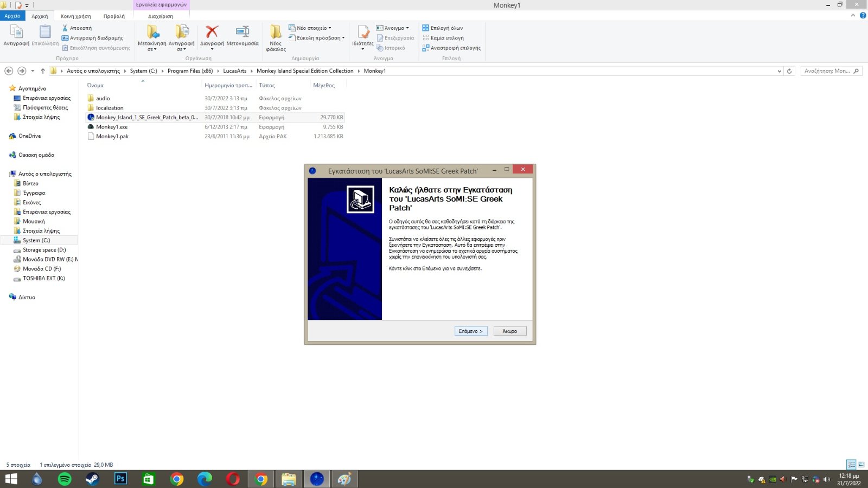Click Άκυρο to cancel the installer
868x488 pixels.
[x=510, y=331]
